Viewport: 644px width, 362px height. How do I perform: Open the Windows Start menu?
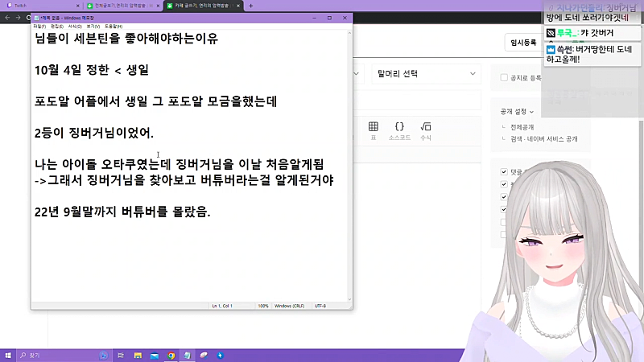pos(8,356)
